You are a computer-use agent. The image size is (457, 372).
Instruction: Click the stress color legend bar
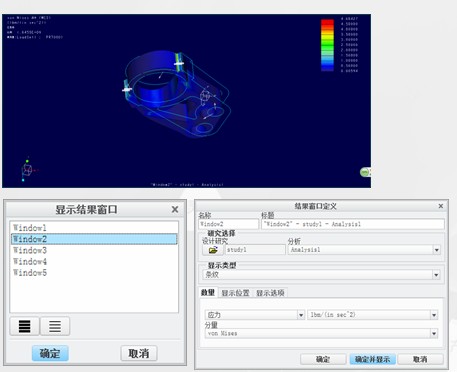[x=327, y=45]
